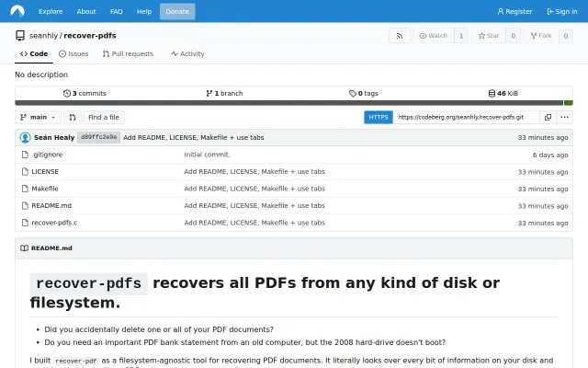Click Seán Healy's avatar icon
This screenshot has height=368, width=588.
pos(25,137)
